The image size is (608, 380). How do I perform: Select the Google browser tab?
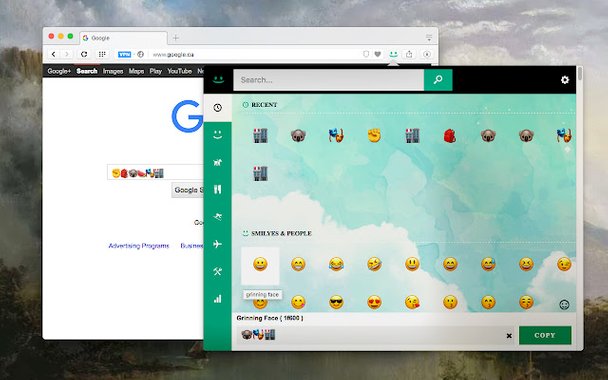point(123,38)
